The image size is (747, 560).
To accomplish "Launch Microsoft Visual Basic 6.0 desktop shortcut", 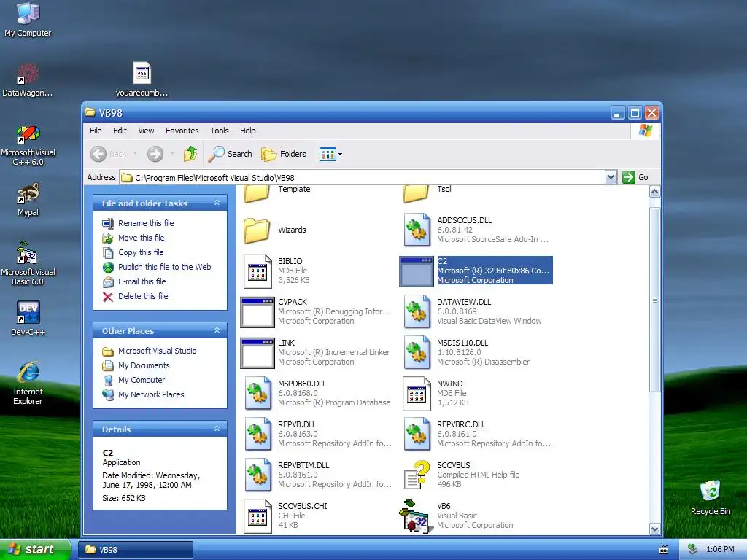I will [x=28, y=263].
